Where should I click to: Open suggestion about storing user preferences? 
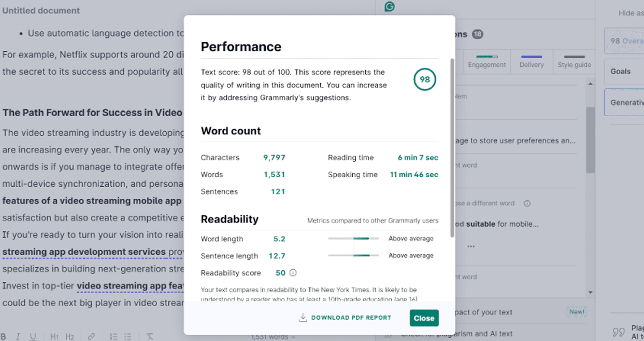coord(515,141)
